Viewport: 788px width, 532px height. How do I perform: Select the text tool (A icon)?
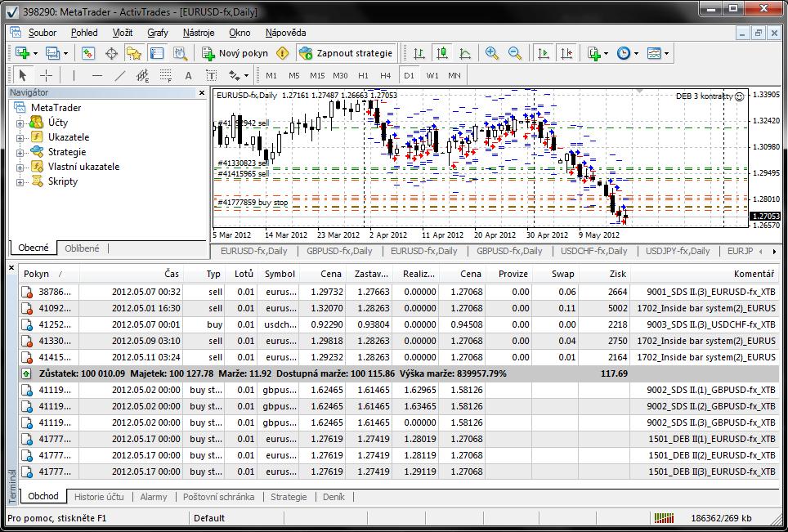tap(189, 75)
